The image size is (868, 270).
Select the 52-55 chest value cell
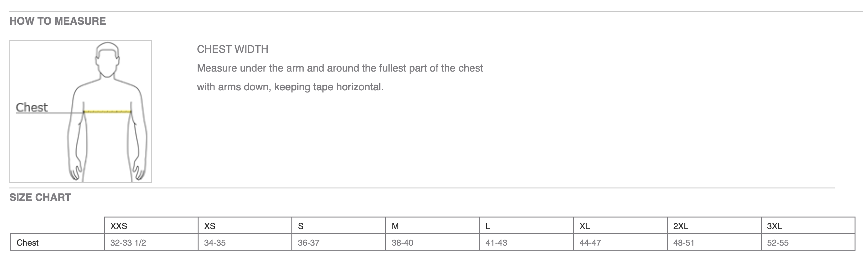coord(808,242)
